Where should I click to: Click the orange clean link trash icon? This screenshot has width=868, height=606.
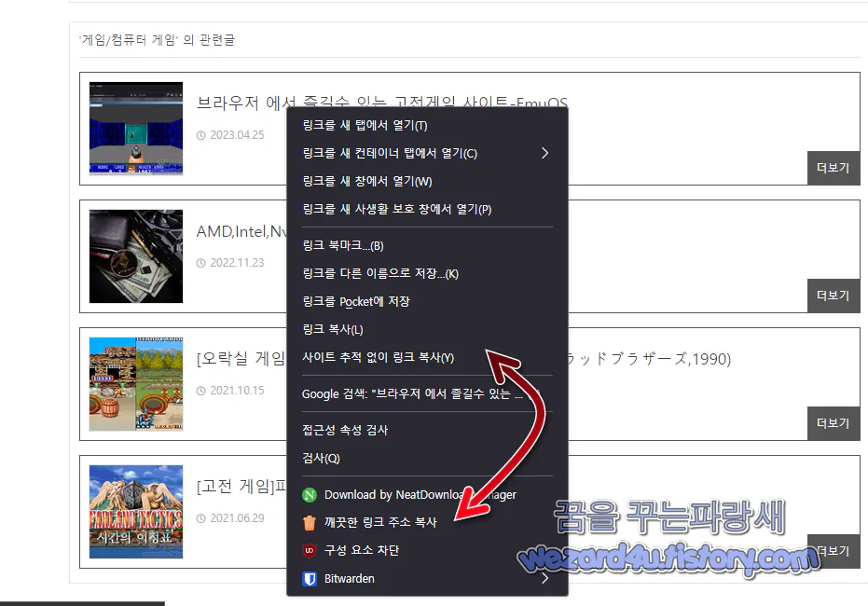click(x=310, y=522)
